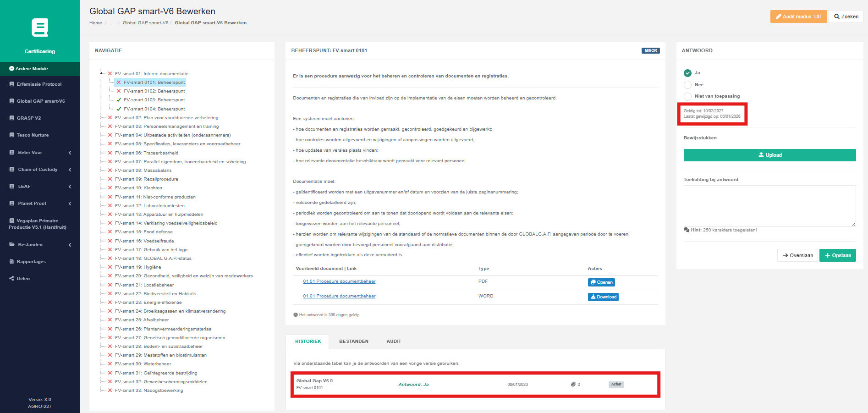Go to the Home breadcrumb link
868x413 pixels.
96,23
